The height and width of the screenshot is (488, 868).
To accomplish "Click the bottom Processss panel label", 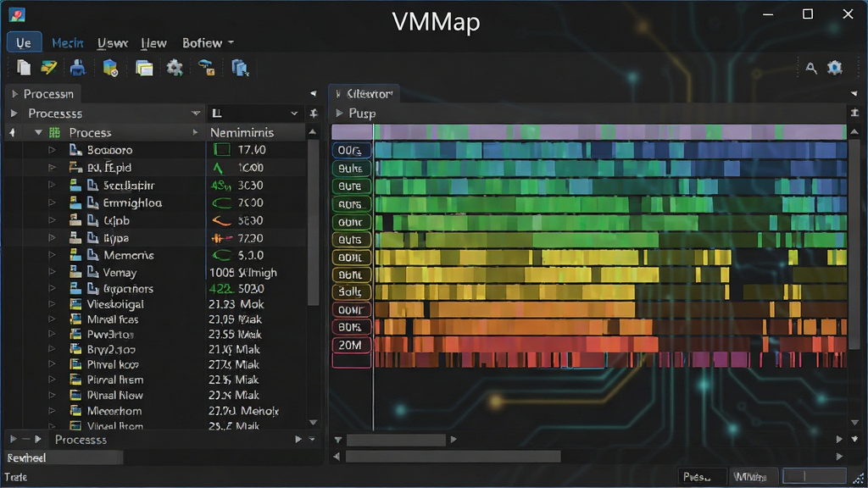I will 81,440.
